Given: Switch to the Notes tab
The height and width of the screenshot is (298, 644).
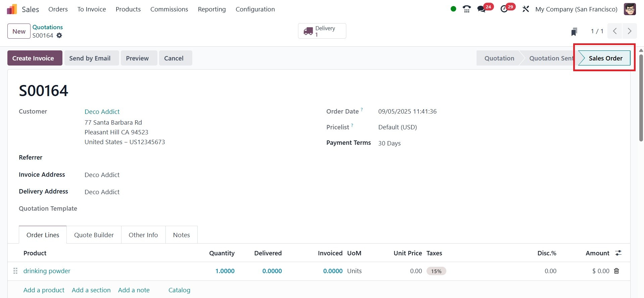Looking at the screenshot, I should pos(182,235).
